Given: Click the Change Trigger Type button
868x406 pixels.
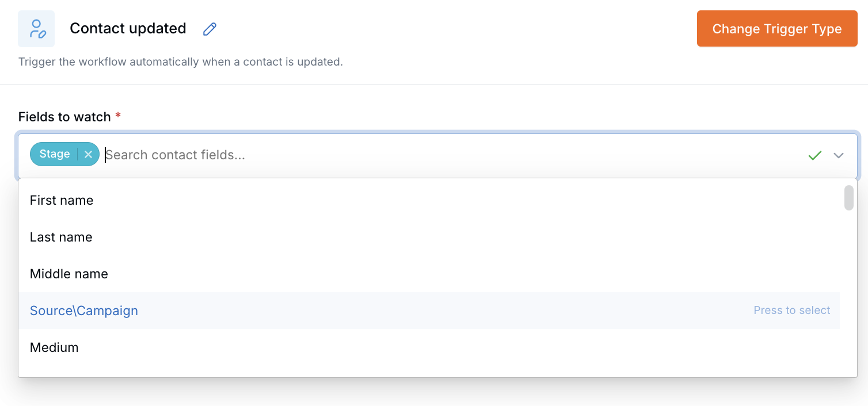Looking at the screenshot, I should 777,29.
